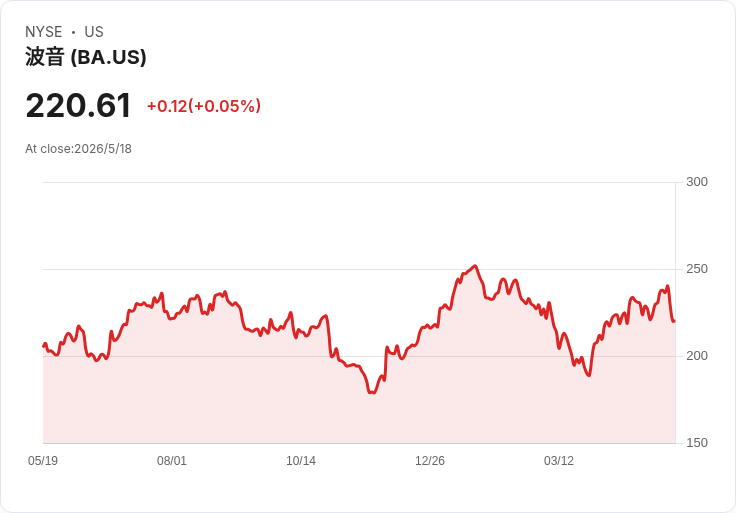
Task: Click the At close:2026/5/18 timestamp
Action: 78,149
